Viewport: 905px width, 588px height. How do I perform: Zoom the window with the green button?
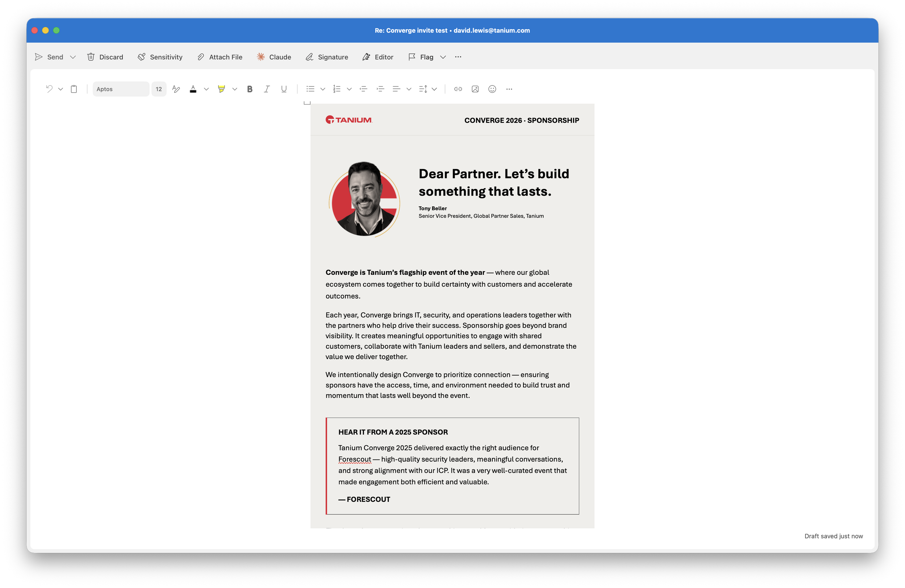[56, 30]
